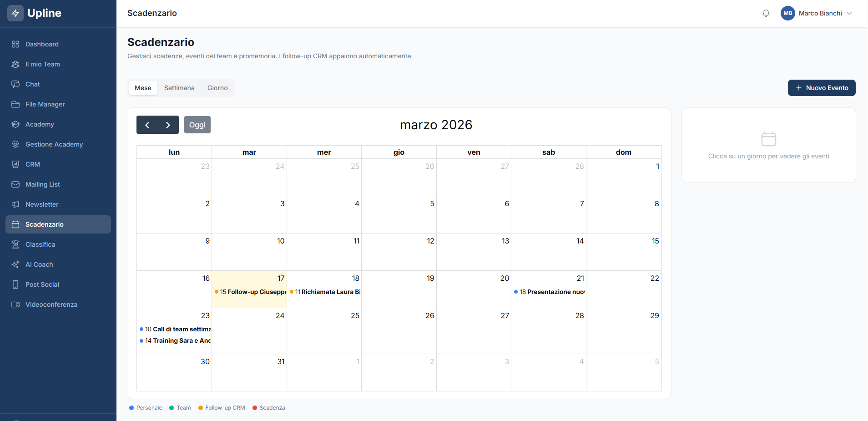The width and height of the screenshot is (868, 421).
Task: Toggle the Personale legend filter
Action: (x=146, y=407)
